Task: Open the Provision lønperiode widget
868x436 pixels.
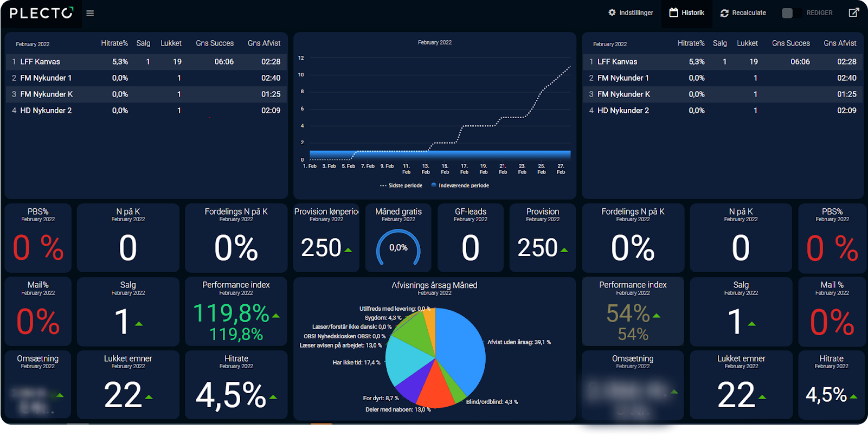Action: 326,238
